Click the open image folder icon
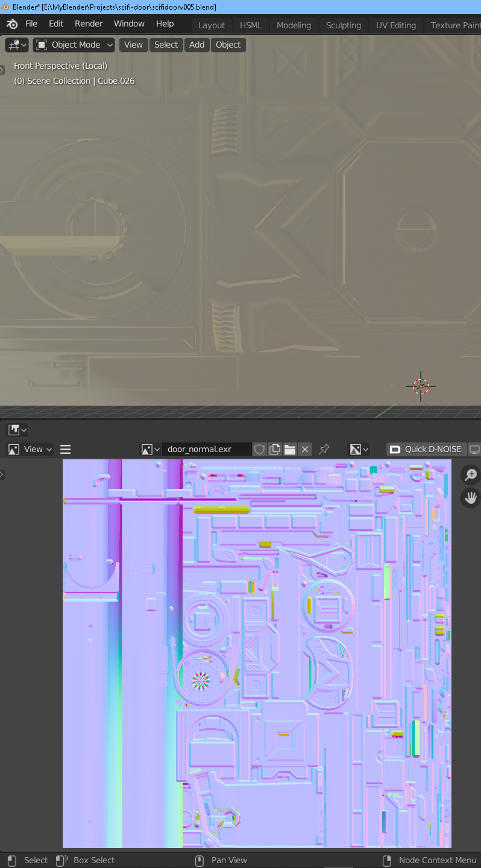The height and width of the screenshot is (868, 481). (x=290, y=449)
